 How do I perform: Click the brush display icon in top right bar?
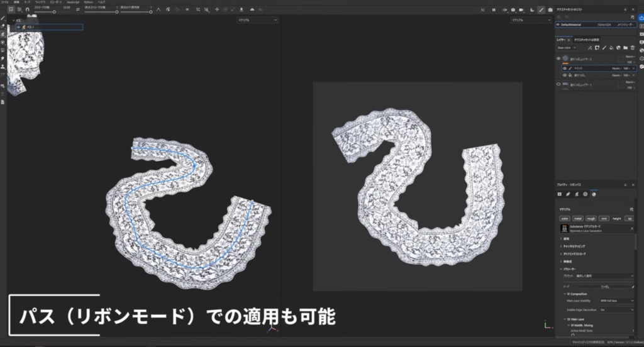click(x=541, y=10)
